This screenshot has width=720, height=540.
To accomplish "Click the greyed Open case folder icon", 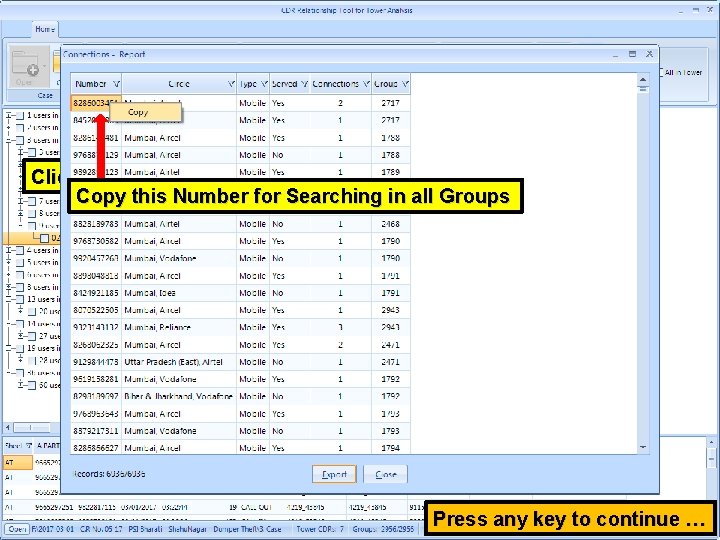I will point(28,66).
